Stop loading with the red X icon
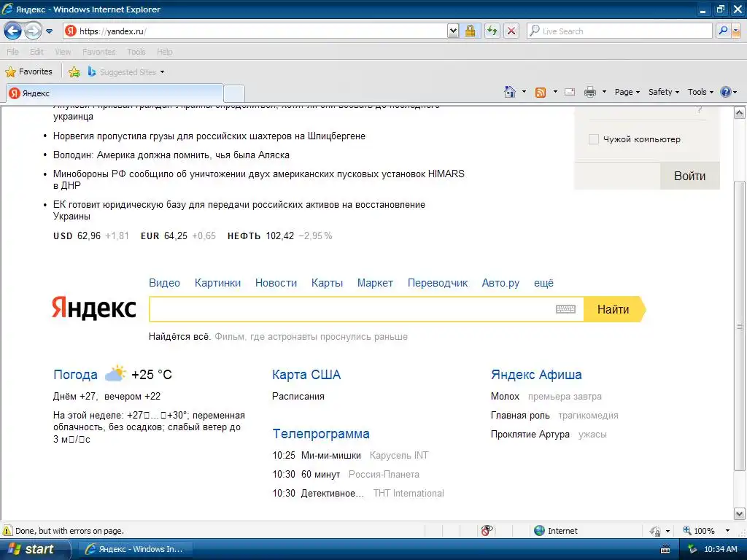This screenshot has width=747, height=560. 511,31
